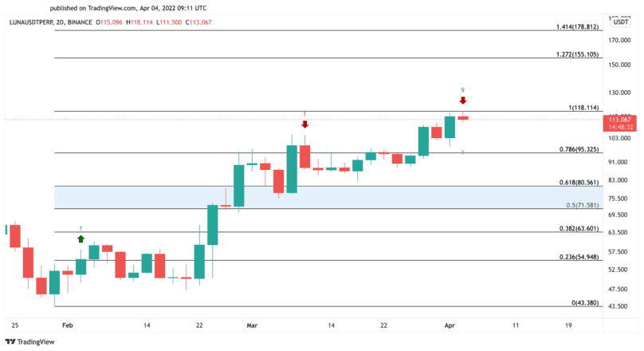This screenshot has width=644, height=351.
Task: Click the LUNAUSDTPERP symbol title
Action: 31,22
